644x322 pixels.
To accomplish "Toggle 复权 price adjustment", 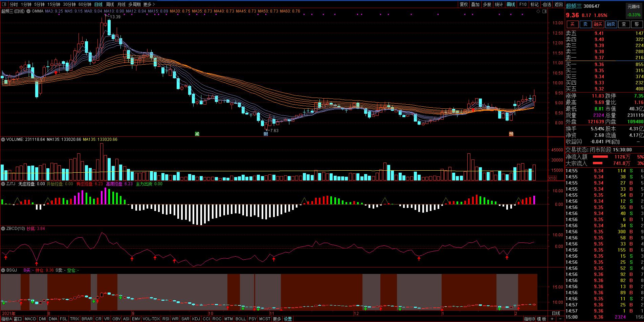I will 464,4.
